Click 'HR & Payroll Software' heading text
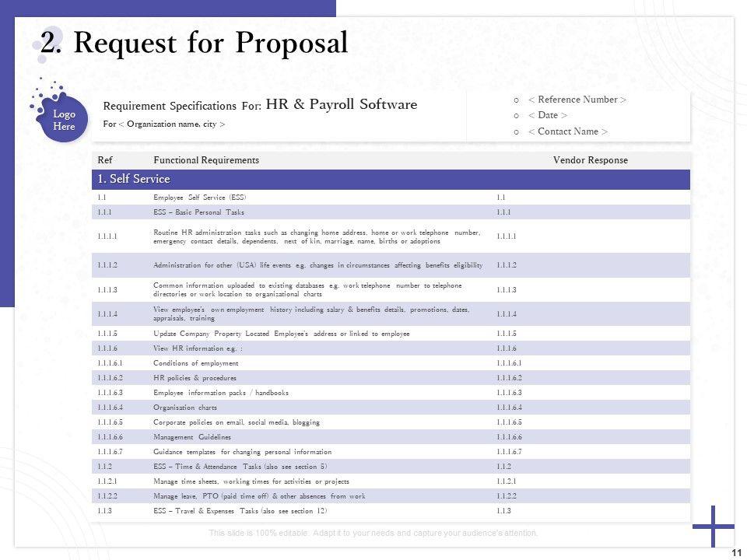Screen dimensions: 747x560 coord(341,104)
